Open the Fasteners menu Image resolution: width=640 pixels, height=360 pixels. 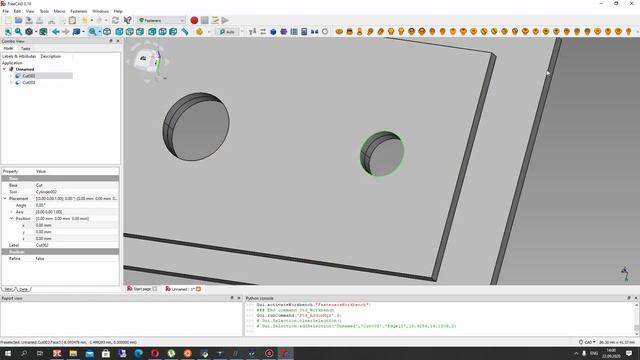79,11
